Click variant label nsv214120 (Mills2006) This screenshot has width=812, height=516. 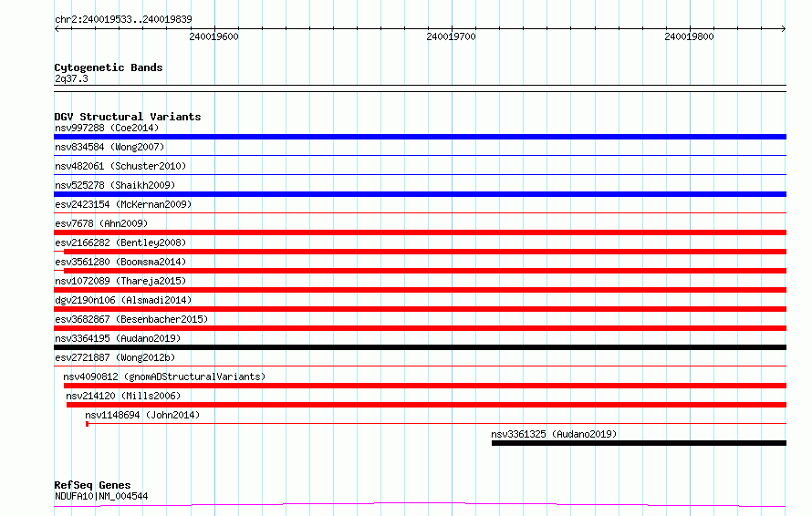(123, 396)
